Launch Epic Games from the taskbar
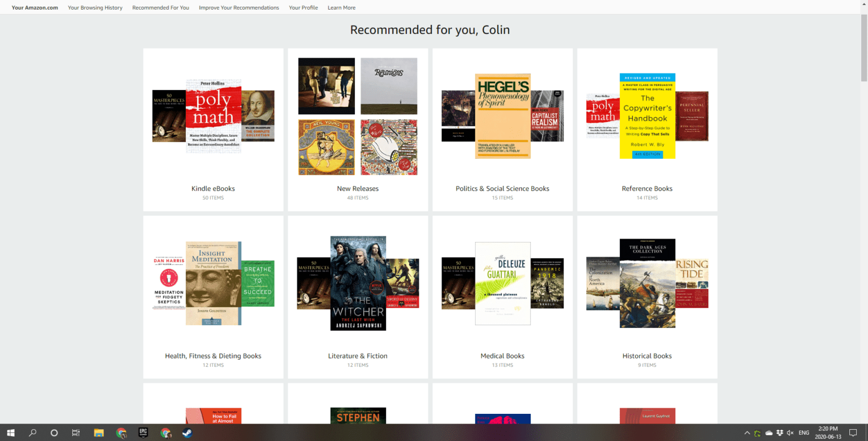This screenshot has height=441, width=868. coord(143,433)
